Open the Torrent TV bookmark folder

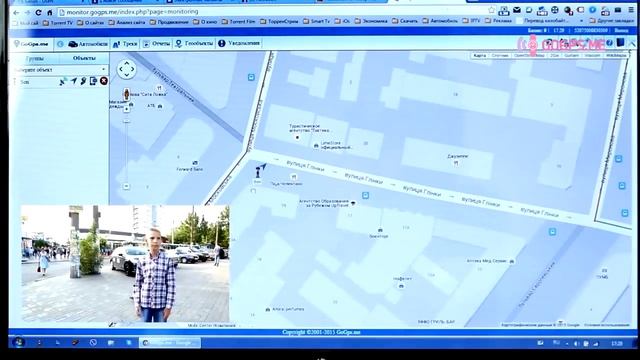pos(58,22)
